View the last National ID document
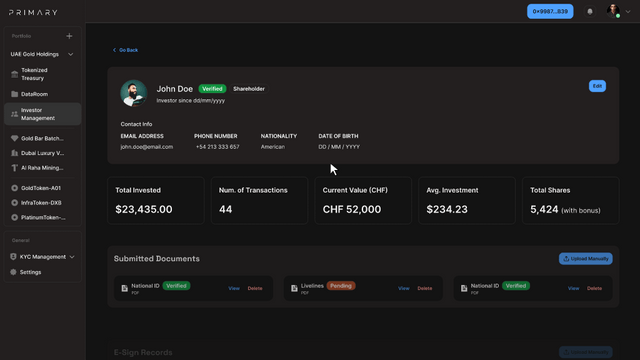Image resolution: width=640 pixels, height=360 pixels. click(573, 288)
